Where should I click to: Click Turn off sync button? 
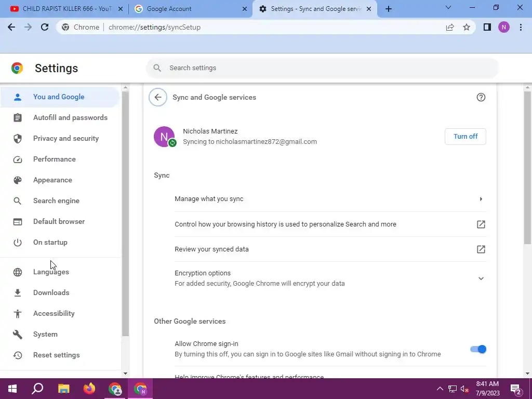[x=465, y=137]
